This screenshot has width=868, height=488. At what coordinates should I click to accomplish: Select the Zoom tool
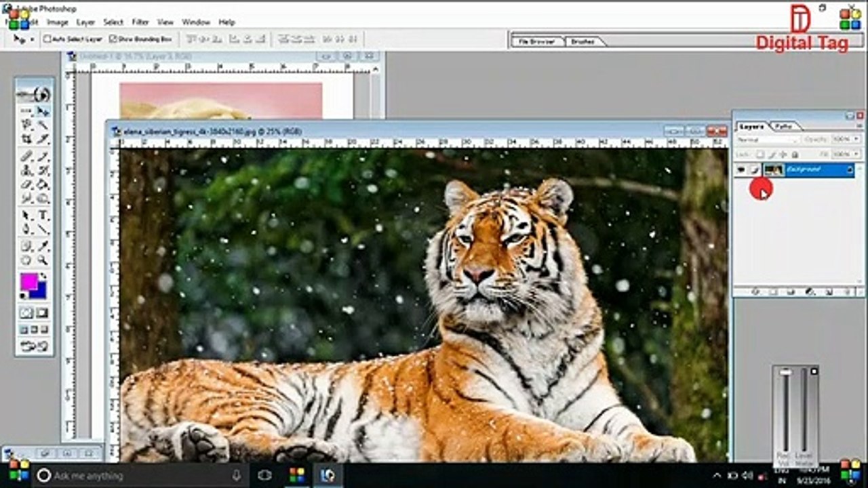[43, 260]
